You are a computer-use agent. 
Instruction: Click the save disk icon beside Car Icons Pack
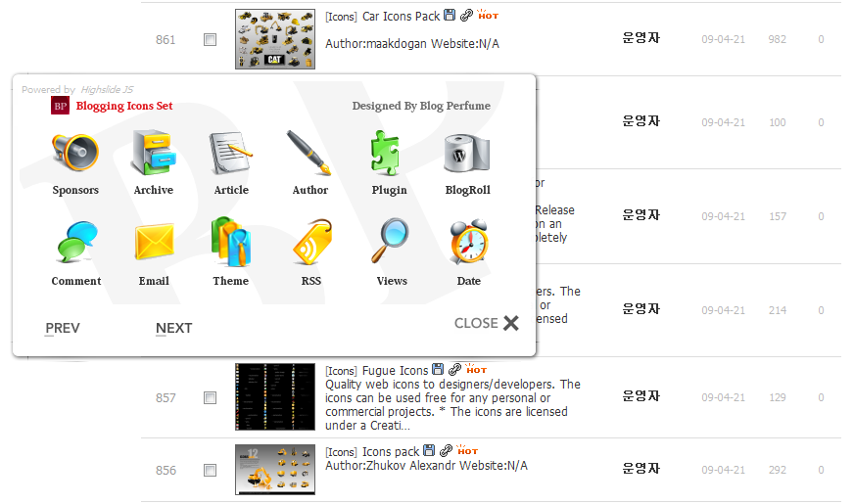[450, 16]
